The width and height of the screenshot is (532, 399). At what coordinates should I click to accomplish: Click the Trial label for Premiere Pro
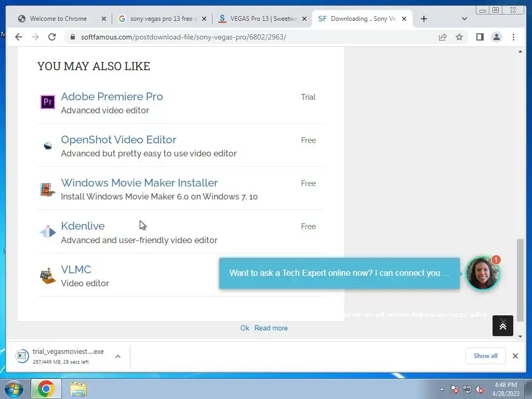[308, 97]
